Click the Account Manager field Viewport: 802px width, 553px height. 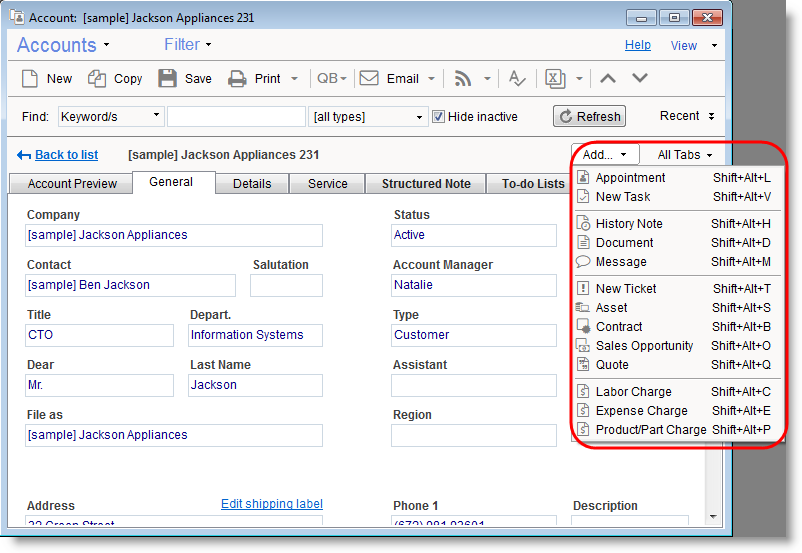(x=473, y=285)
